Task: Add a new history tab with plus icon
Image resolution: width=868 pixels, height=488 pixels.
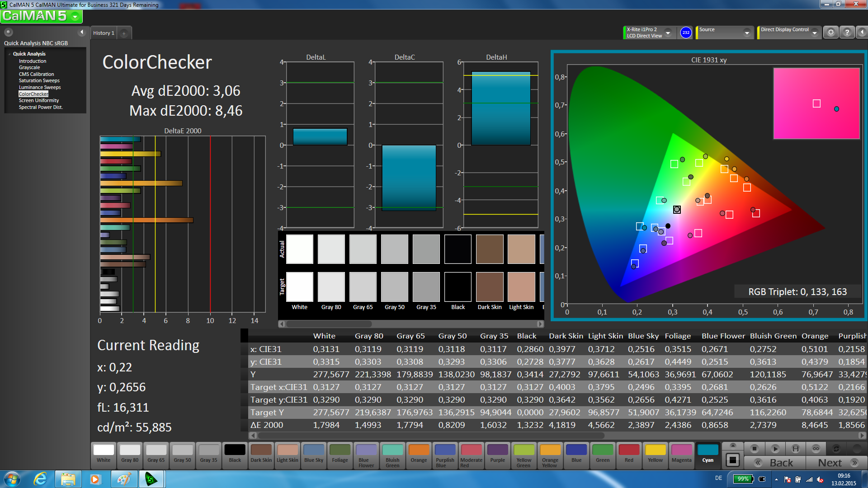Action: pyautogui.click(x=124, y=33)
